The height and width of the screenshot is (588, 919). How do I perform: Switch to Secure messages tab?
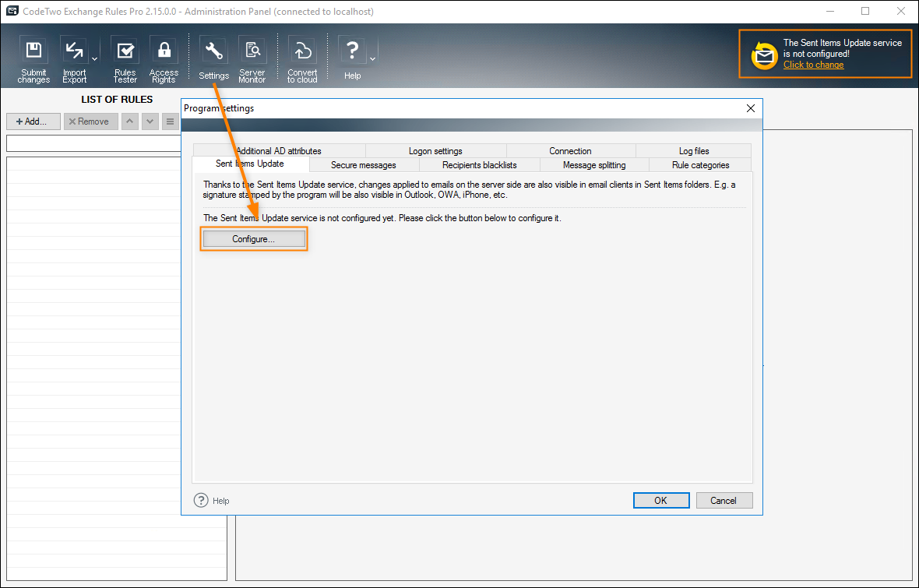pos(364,165)
